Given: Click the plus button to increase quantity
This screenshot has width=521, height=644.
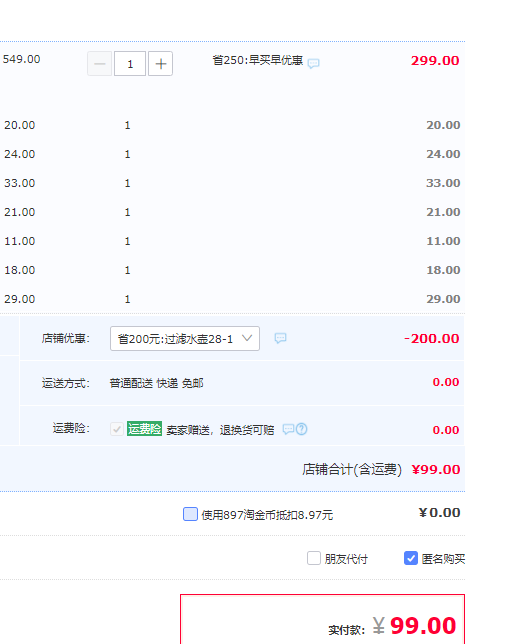Looking at the screenshot, I should [x=160, y=64].
